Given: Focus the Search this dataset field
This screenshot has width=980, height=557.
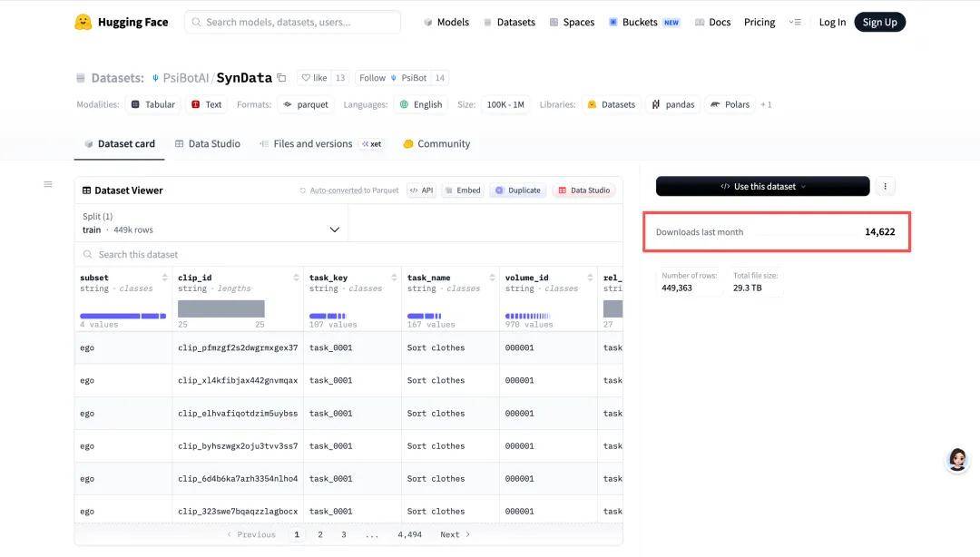Looking at the screenshot, I should (348, 254).
